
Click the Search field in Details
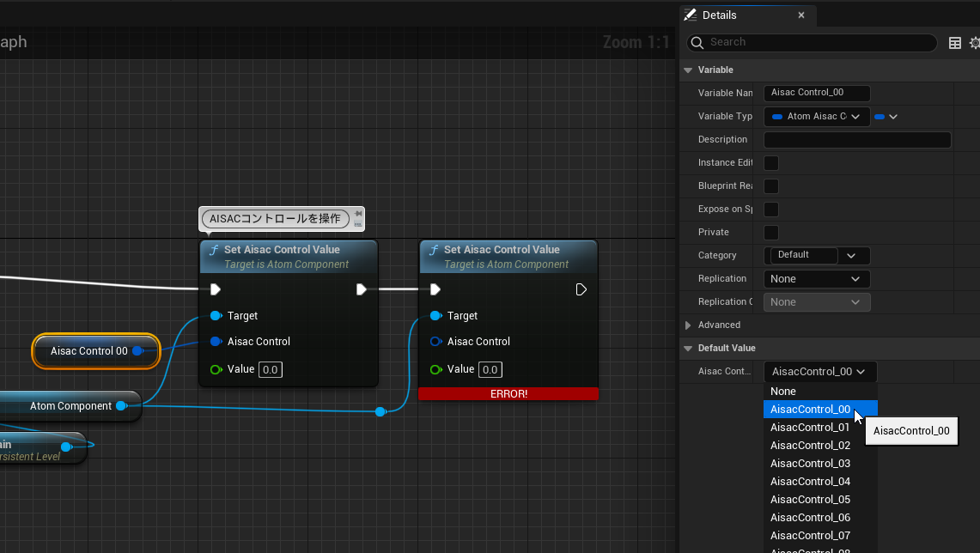(812, 42)
